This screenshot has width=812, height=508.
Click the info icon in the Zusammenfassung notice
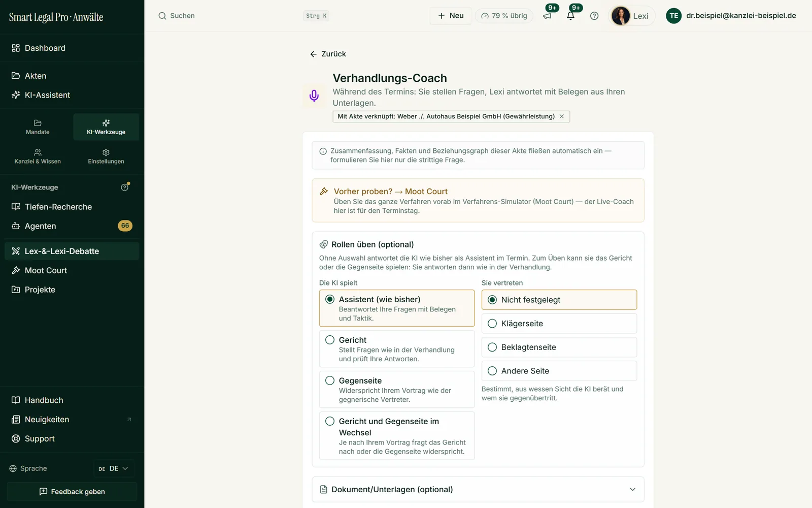[323, 151]
